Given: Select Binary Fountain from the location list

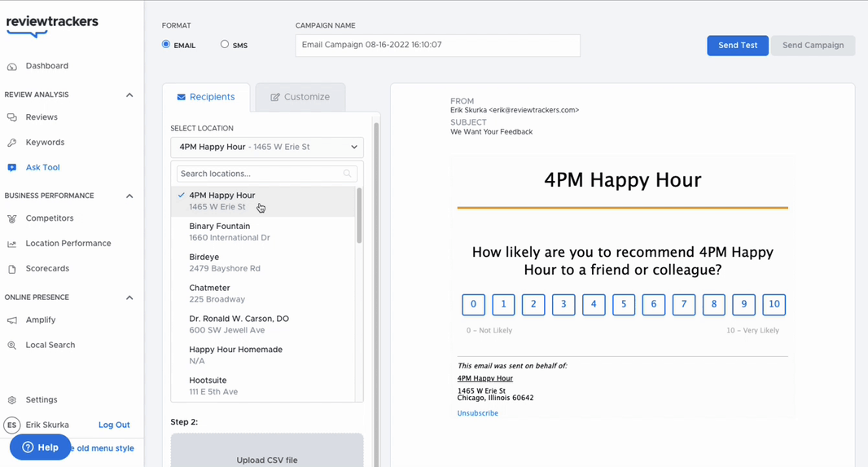Looking at the screenshot, I should [263, 231].
